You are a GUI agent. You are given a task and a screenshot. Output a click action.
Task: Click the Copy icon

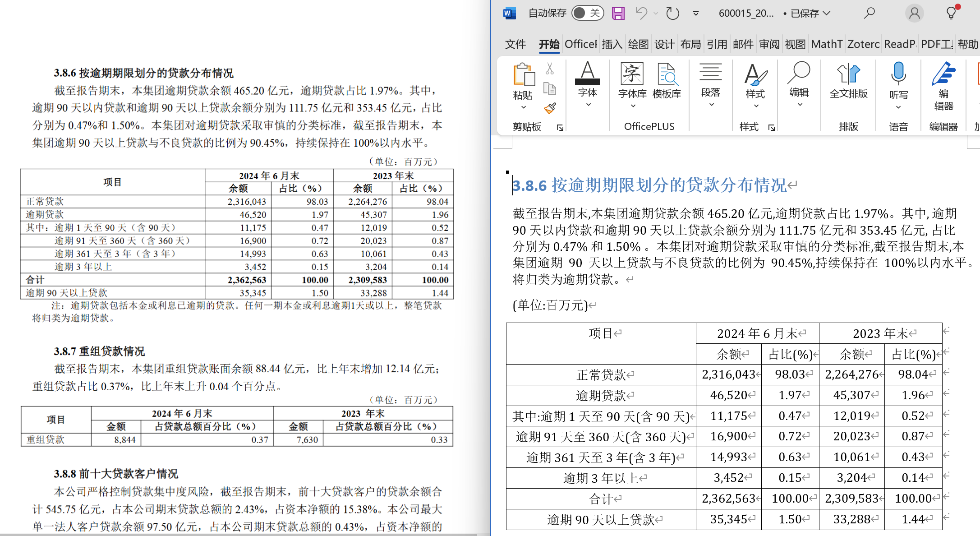pyautogui.click(x=549, y=88)
